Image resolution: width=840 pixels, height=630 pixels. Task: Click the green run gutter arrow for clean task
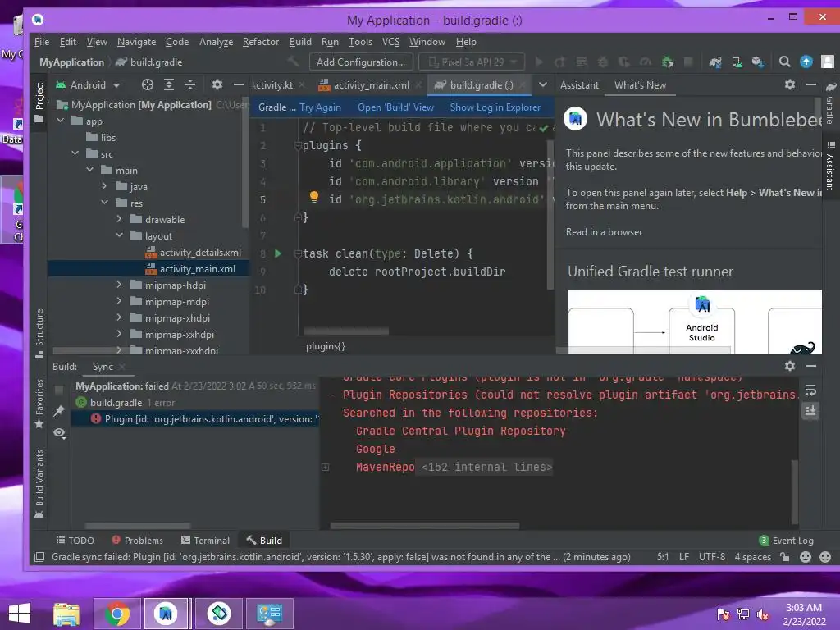pyautogui.click(x=278, y=253)
